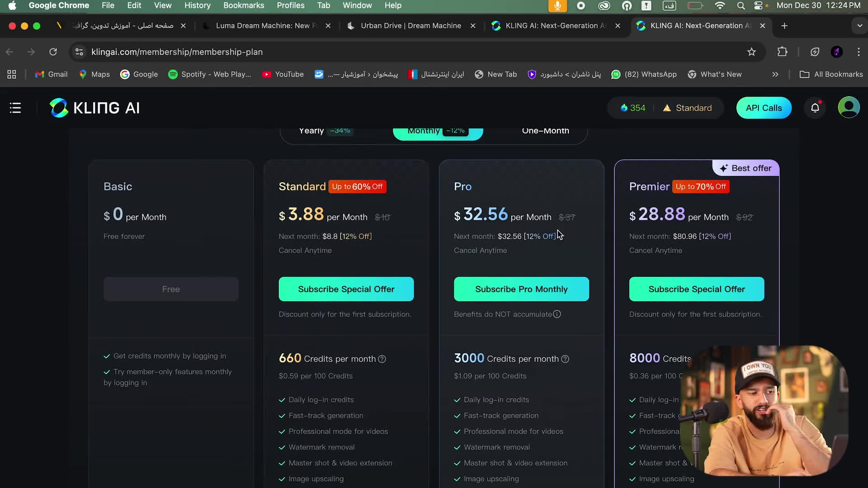Image resolution: width=868 pixels, height=488 pixels.
Task: Click Subscribe Special Offer on Standard plan
Action: pyautogui.click(x=346, y=289)
